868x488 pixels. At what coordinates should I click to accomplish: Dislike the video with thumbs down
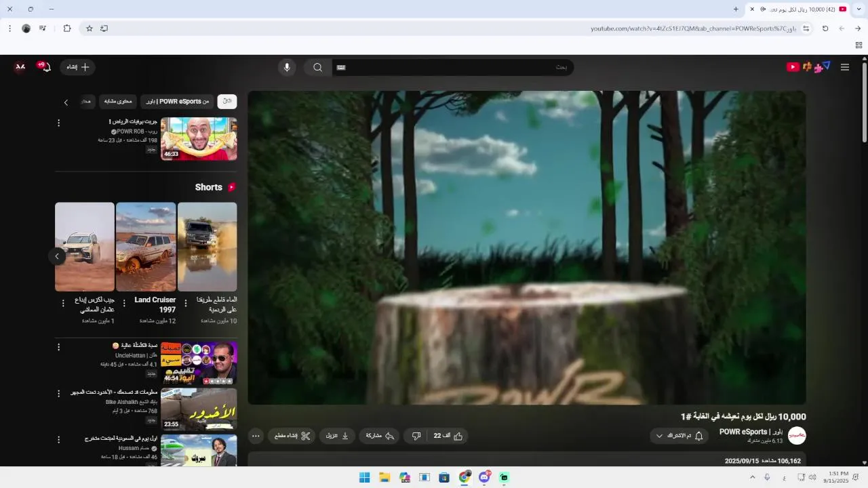click(x=416, y=436)
